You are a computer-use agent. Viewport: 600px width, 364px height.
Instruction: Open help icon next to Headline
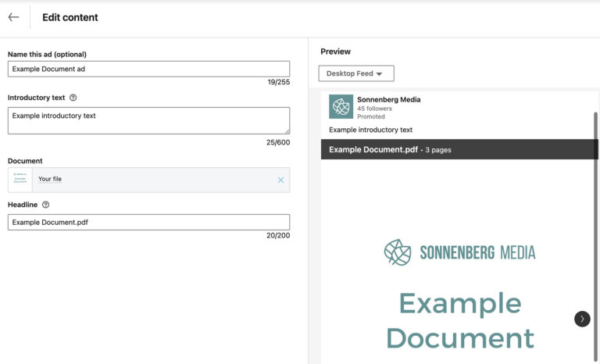click(45, 205)
